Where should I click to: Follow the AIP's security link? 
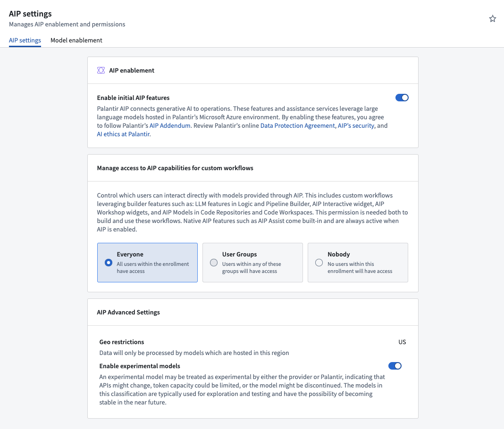pyautogui.click(x=356, y=125)
